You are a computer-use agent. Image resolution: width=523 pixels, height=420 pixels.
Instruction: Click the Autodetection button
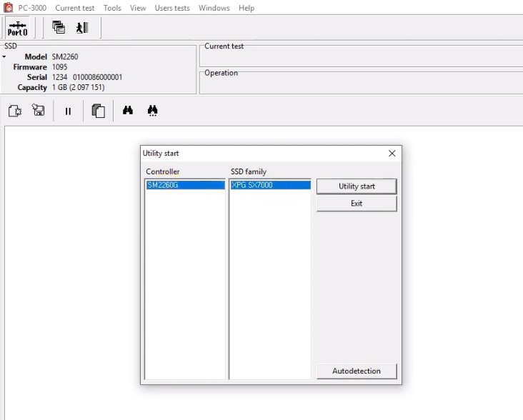pos(356,371)
